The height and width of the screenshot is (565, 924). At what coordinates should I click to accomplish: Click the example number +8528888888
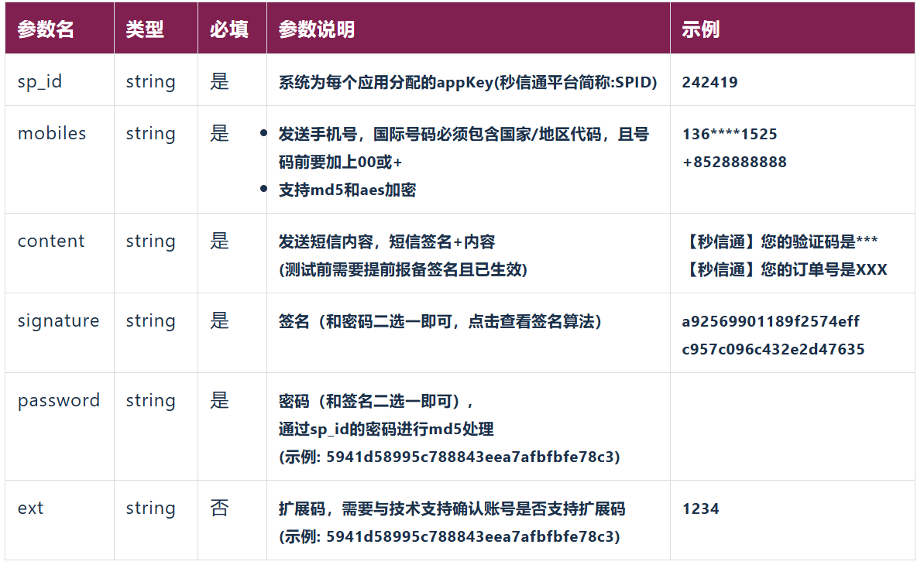(733, 162)
